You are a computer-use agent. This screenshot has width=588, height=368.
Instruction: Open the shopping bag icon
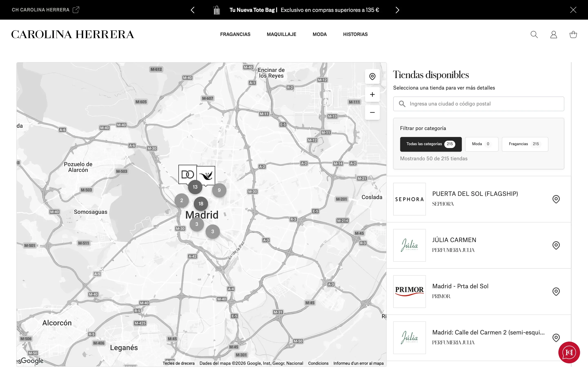coord(573,35)
